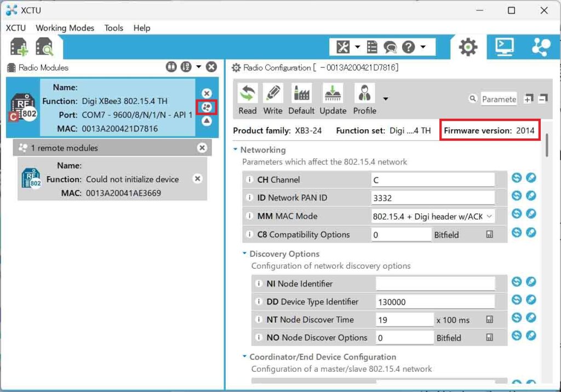Click the ID Network PAN ID field
Image resolution: width=561 pixels, height=392 pixels.
(433, 198)
